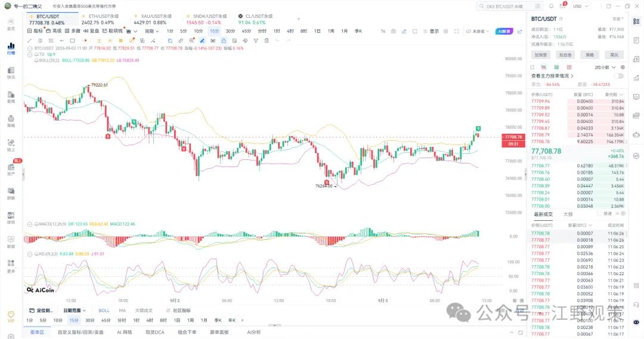
Task: Switch to ETH/USDT永续 tab
Action: 100,19
